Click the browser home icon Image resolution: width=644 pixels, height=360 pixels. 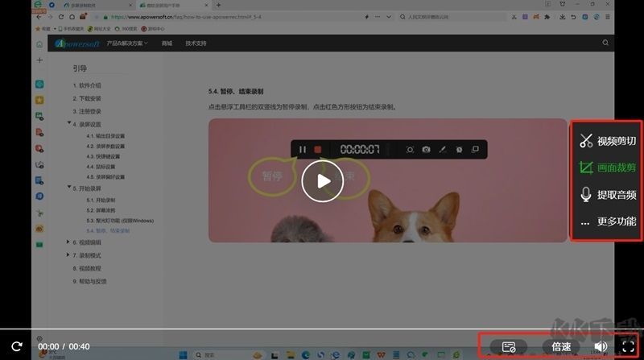point(72,17)
